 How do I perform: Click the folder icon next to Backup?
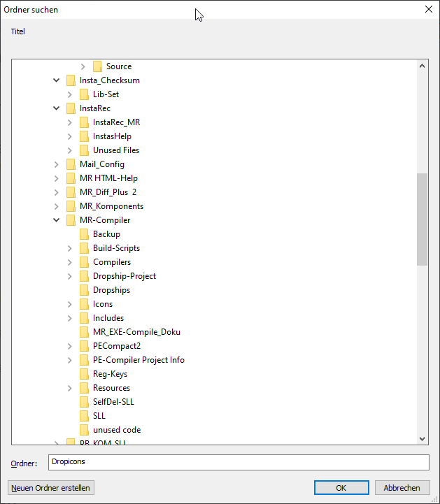[84, 234]
